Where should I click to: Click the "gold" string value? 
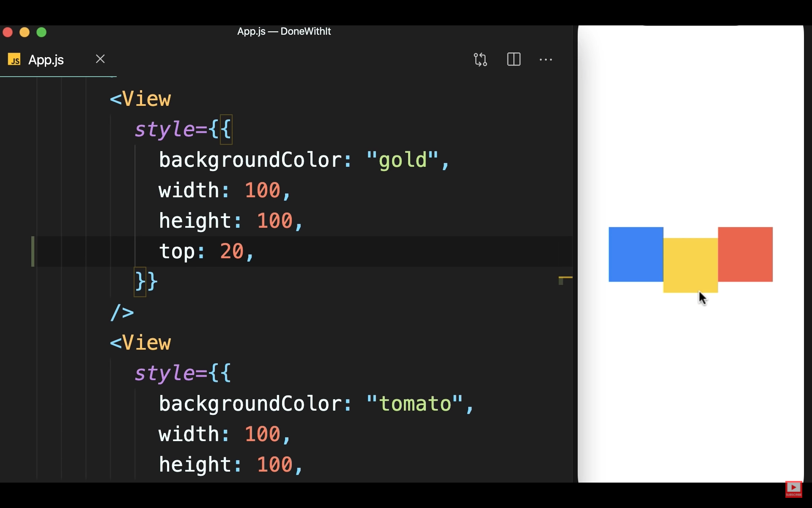click(402, 160)
